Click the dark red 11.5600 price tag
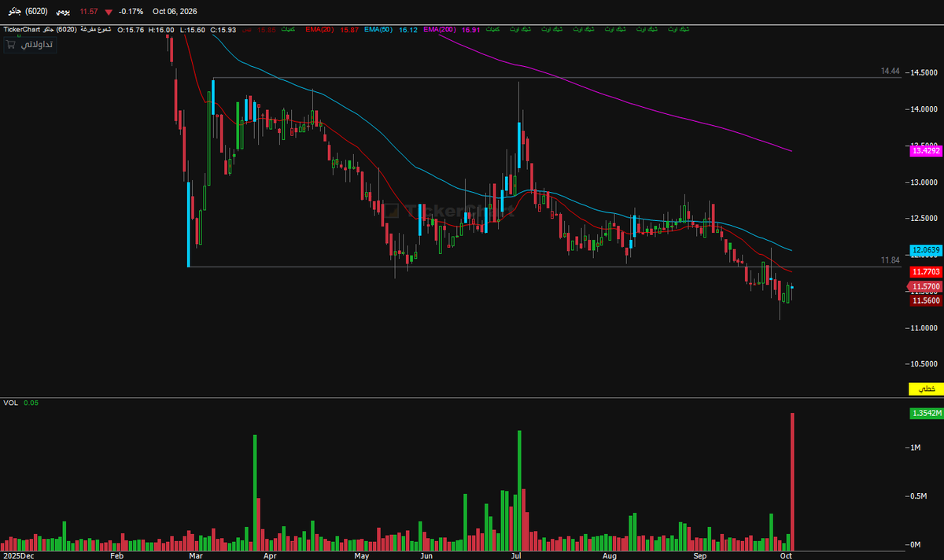Image resolution: width=944 pixels, height=560 pixels. (x=926, y=300)
